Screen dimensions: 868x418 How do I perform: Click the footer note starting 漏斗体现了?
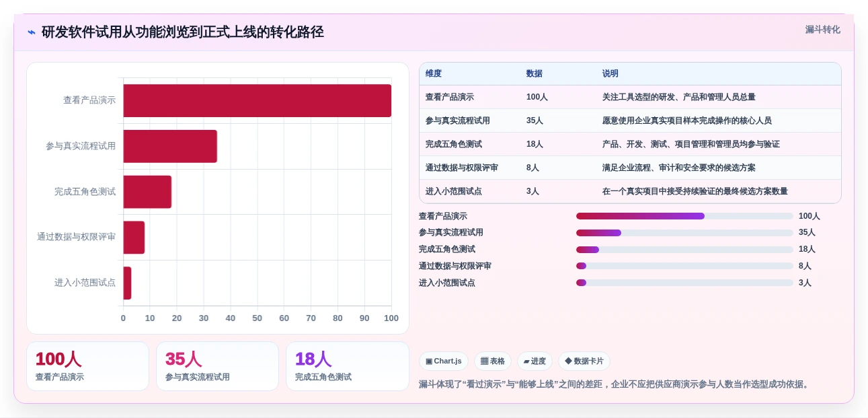615,384
